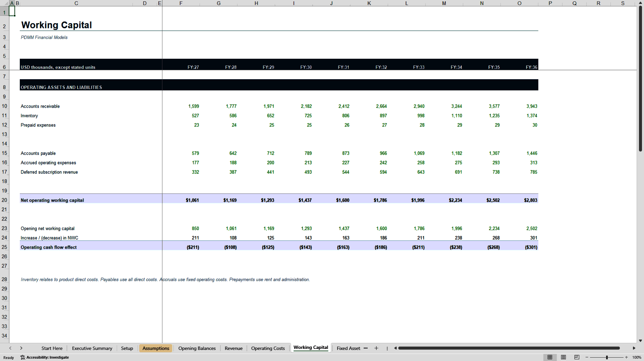Go to the Revenue sheet tab

pos(233,348)
